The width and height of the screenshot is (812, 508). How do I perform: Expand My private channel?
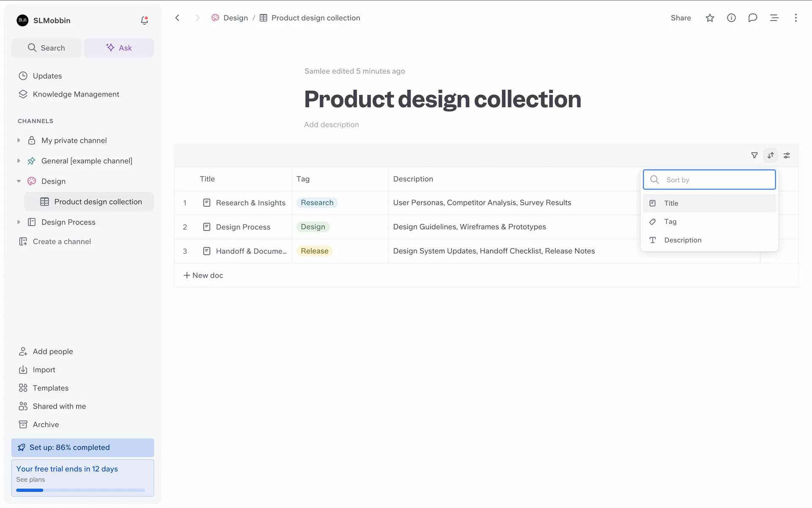pyautogui.click(x=19, y=141)
